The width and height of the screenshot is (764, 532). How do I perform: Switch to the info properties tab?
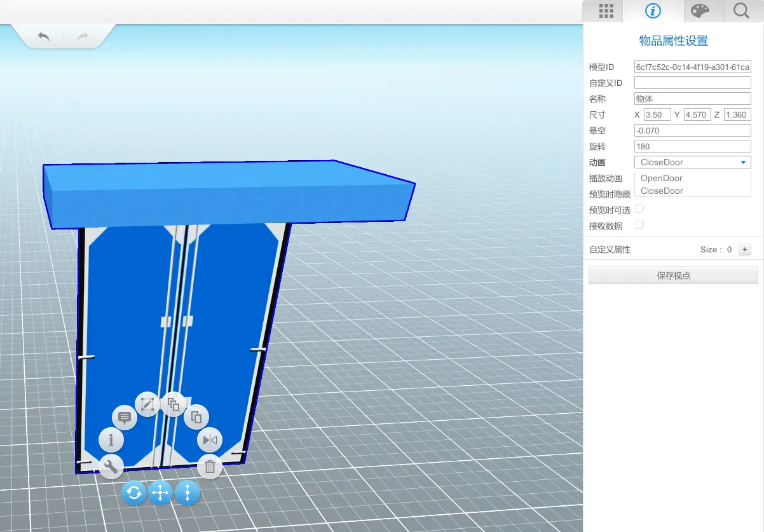pos(653,11)
